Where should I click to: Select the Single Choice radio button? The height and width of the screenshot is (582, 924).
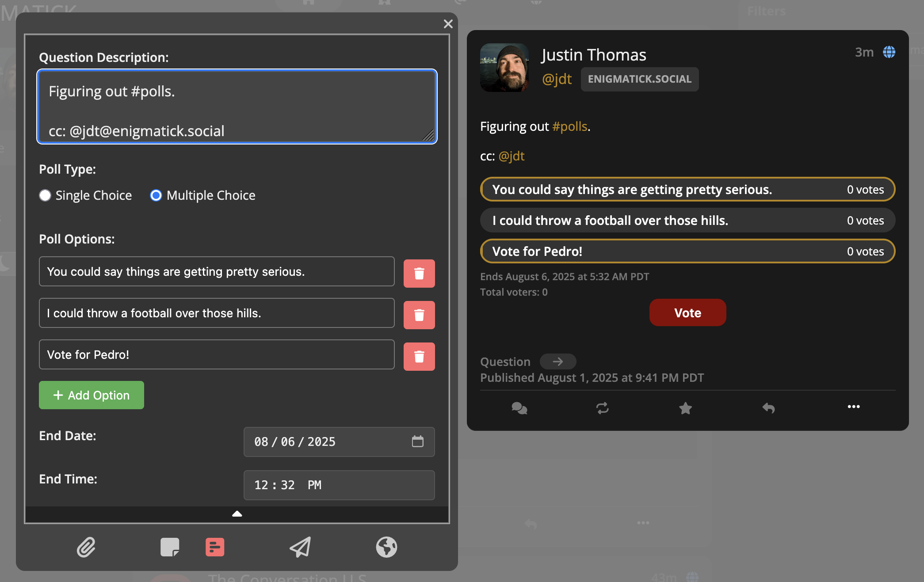(x=45, y=195)
